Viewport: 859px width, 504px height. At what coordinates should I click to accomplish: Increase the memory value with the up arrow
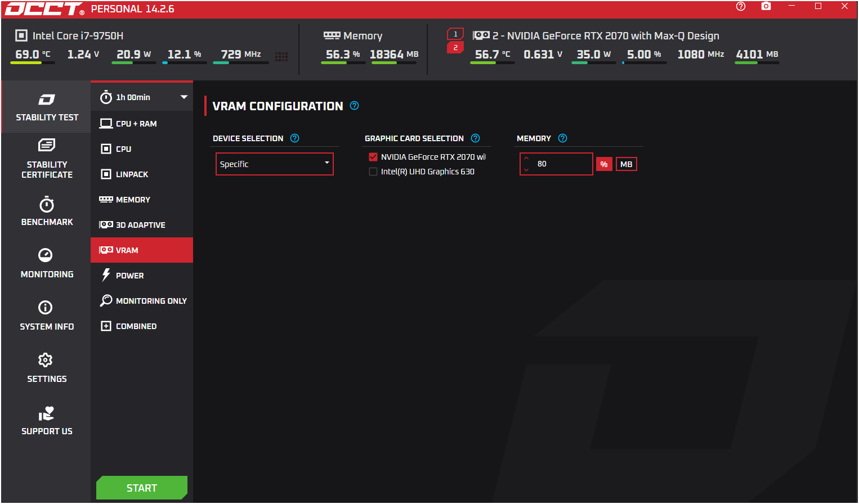tap(526, 158)
